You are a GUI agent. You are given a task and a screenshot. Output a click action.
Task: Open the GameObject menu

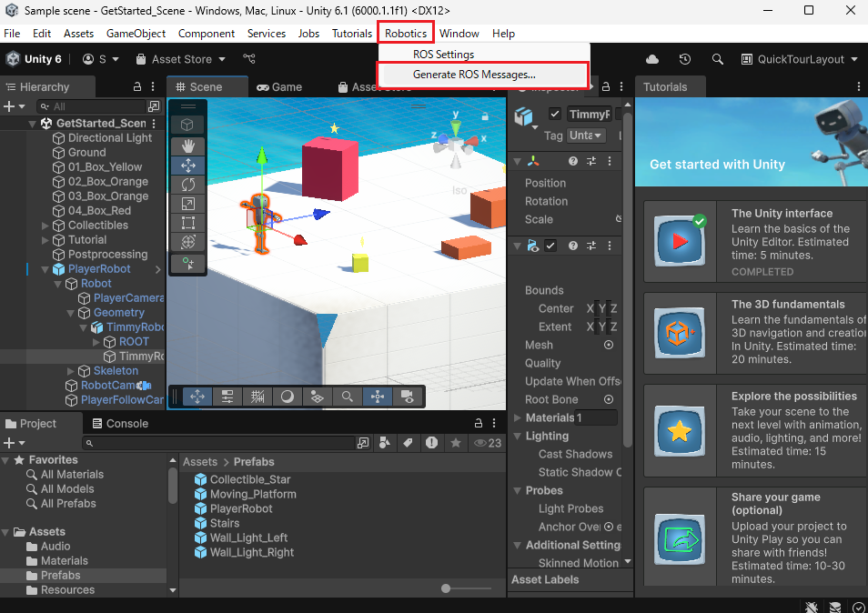pyautogui.click(x=136, y=33)
